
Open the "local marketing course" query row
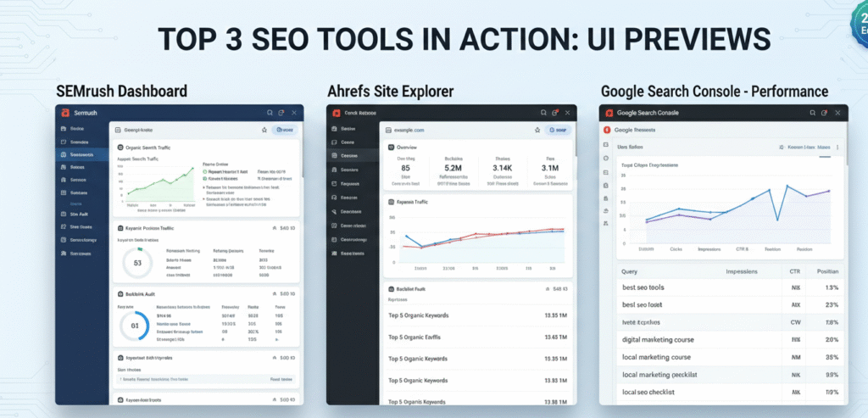click(x=730, y=357)
